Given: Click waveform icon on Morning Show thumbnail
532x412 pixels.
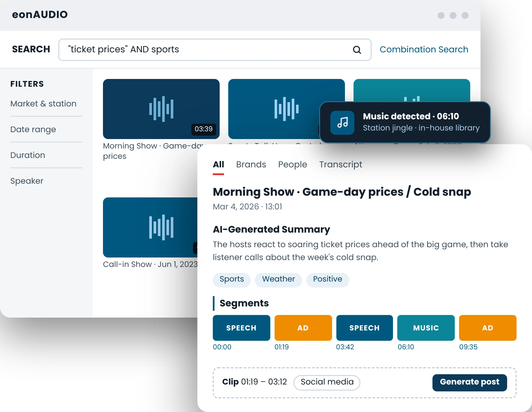Looking at the screenshot, I should pyautogui.click(x=161, y=109).
